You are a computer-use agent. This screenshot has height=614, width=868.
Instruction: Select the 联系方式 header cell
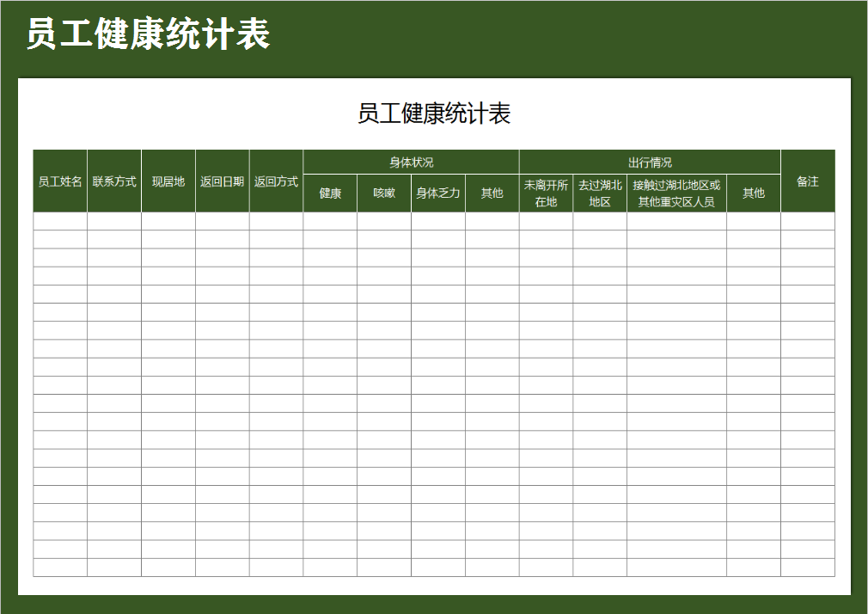pyautogui.click(x=113, y=181)
